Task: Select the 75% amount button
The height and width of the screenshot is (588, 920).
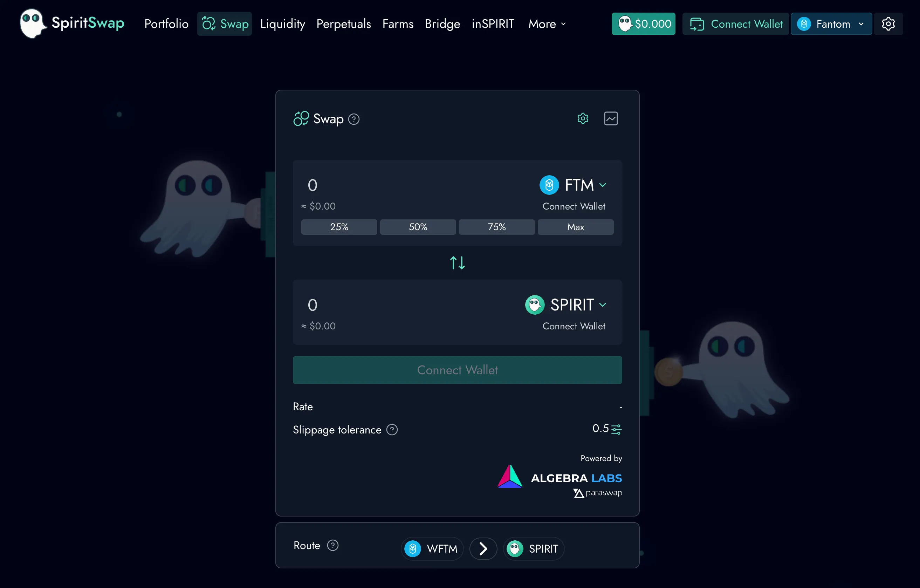Action: pyautogui.click(x=497, y=227)
